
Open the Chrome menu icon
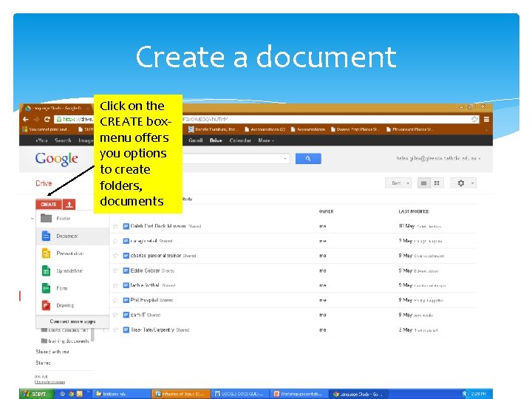(x=486, y=119)
